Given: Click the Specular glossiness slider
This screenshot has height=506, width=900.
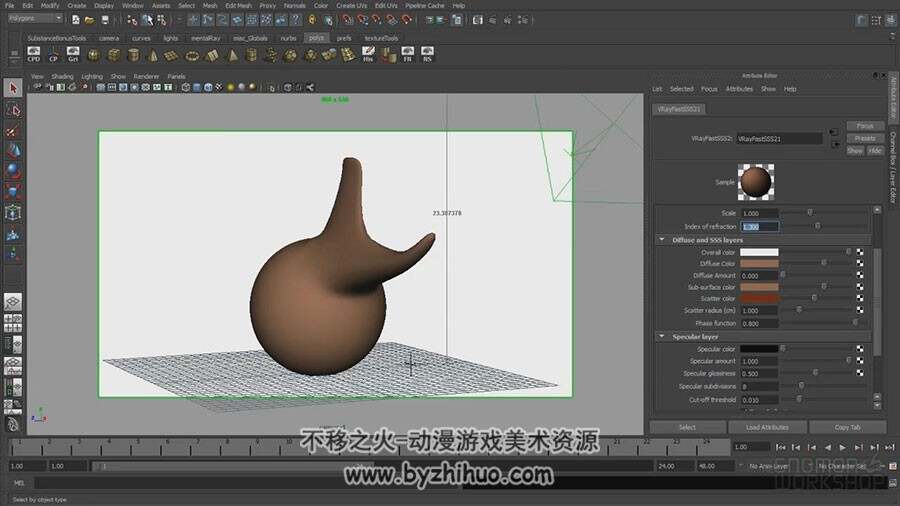Looking at the screenshot, I should [x=816, y=373].
